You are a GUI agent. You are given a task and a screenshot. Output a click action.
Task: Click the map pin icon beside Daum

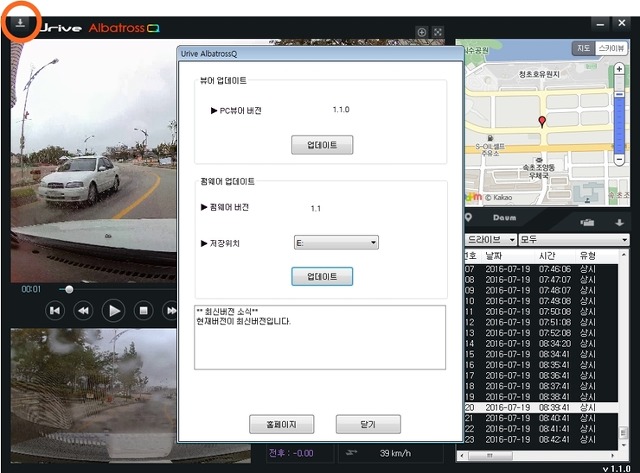point(469,218)
